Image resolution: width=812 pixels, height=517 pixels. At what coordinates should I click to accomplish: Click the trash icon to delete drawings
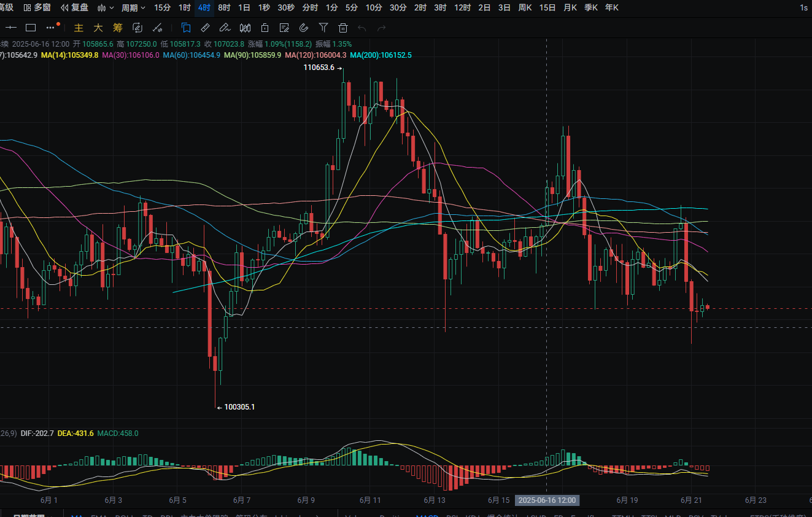click(343, 28)
